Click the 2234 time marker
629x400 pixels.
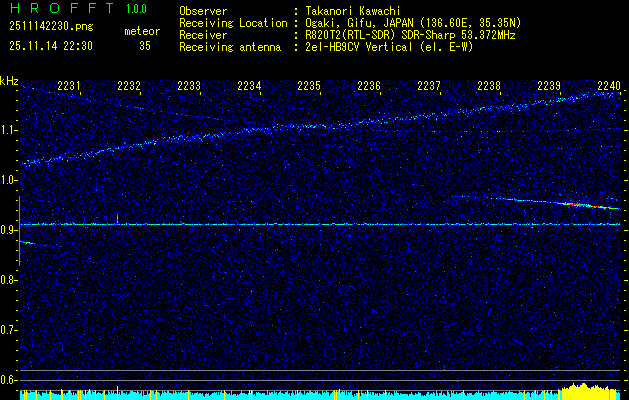249,85
